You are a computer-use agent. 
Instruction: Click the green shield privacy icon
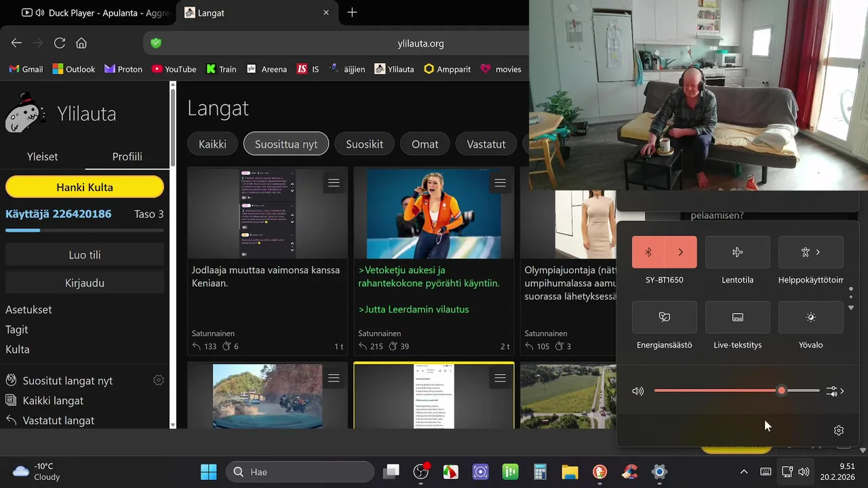pos(156,43)
